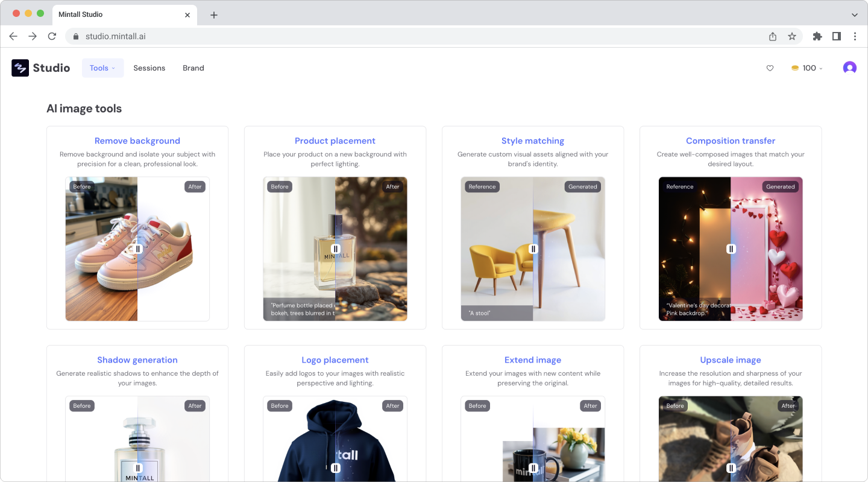Viewport: 868px width, 482px height.
Task: Open favorites via the heart icon
Action: [x=770, y=68]
